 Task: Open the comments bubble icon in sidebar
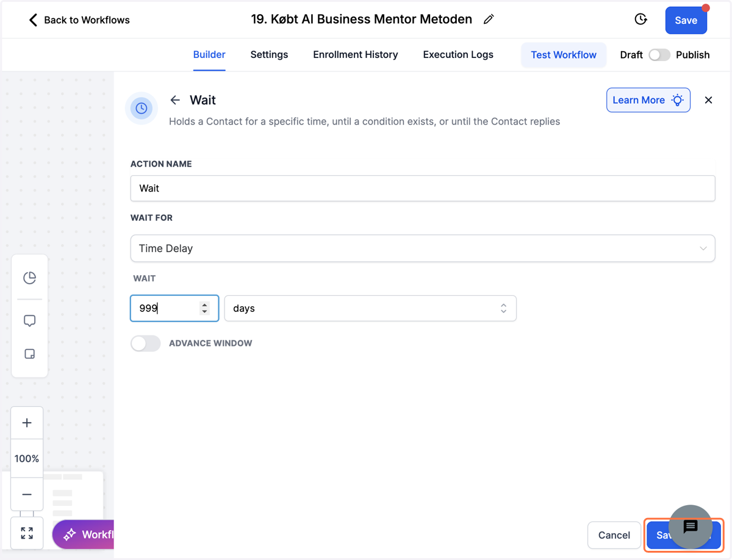click(29, 321)
